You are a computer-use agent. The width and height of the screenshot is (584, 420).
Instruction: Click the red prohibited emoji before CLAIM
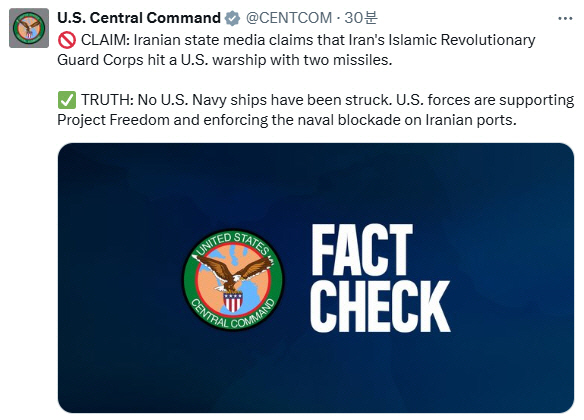coord(67,40)
